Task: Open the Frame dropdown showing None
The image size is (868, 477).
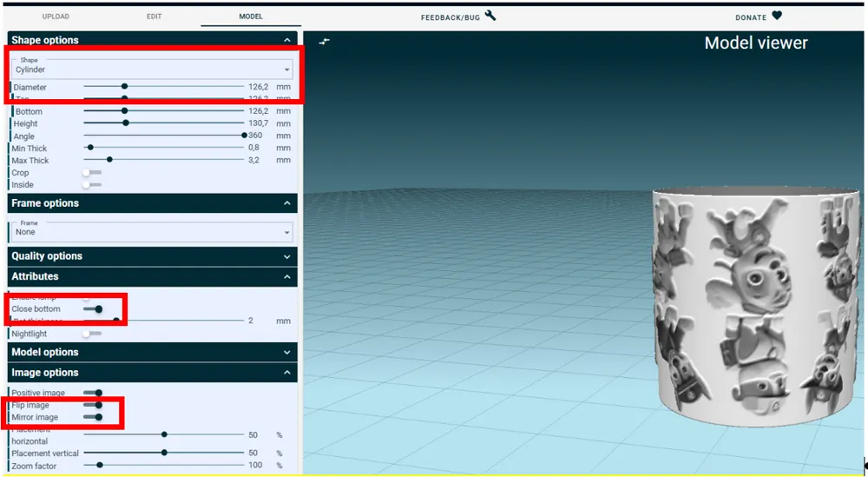Action: (152, 232)
